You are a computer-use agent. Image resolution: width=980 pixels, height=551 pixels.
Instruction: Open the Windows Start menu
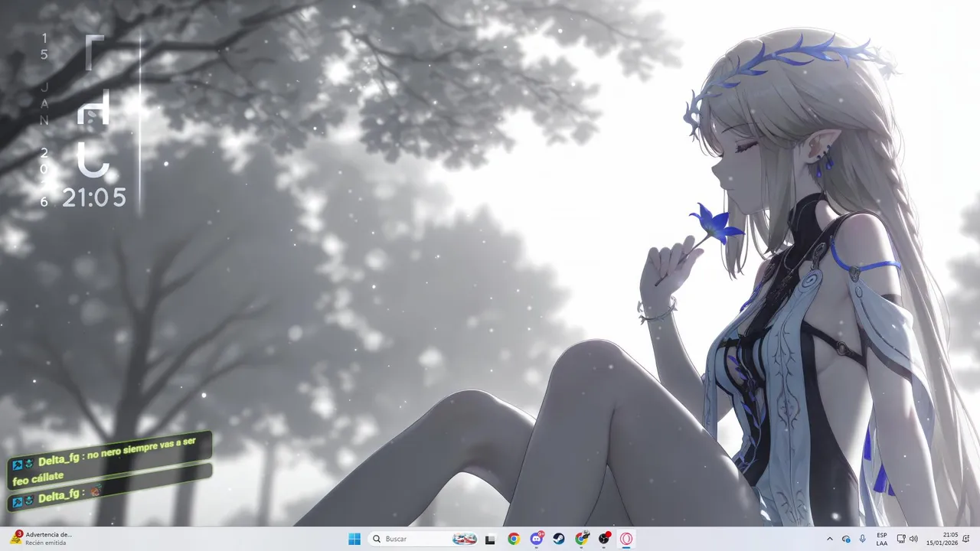point(354,539)
